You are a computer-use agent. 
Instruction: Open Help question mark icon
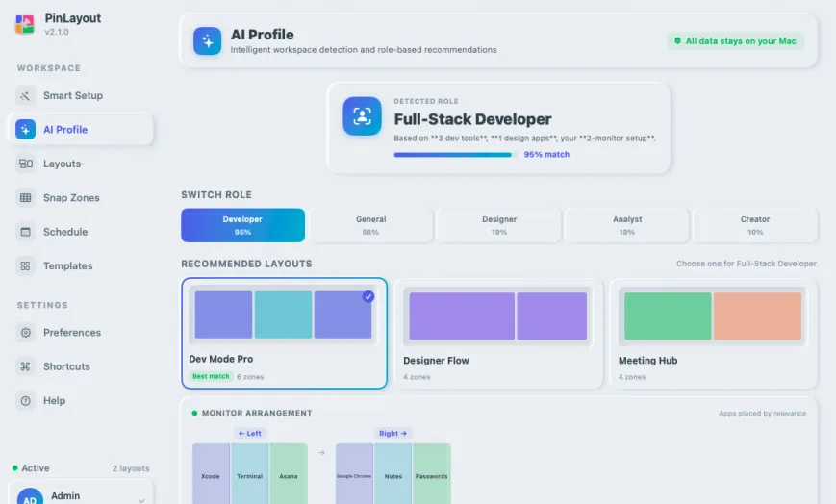tap(25, 400)
